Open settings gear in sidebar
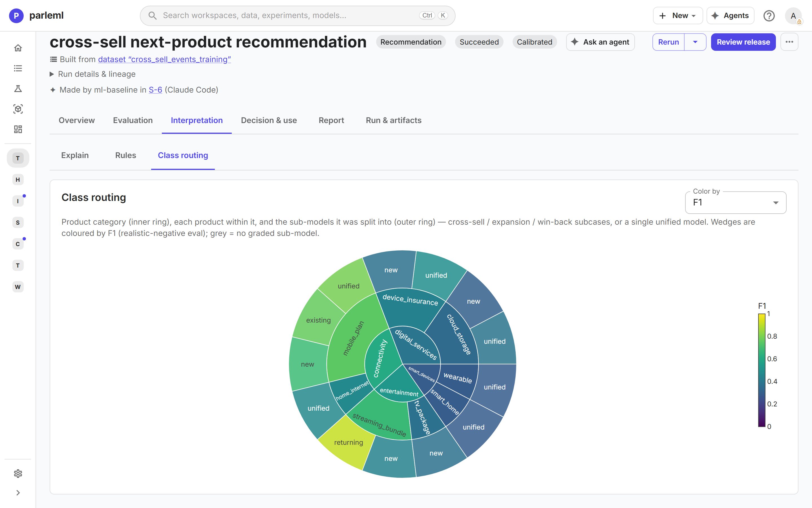This screenshot has width=812, height=508. point(18,473)
